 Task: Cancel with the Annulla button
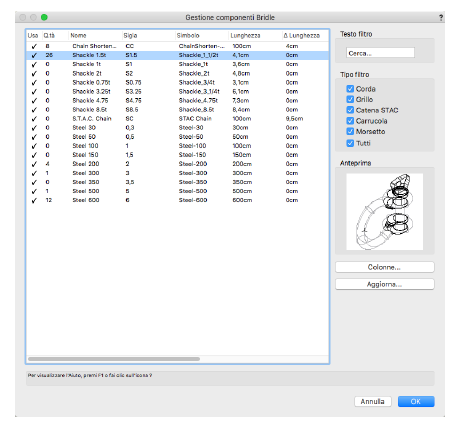point(373,401)
